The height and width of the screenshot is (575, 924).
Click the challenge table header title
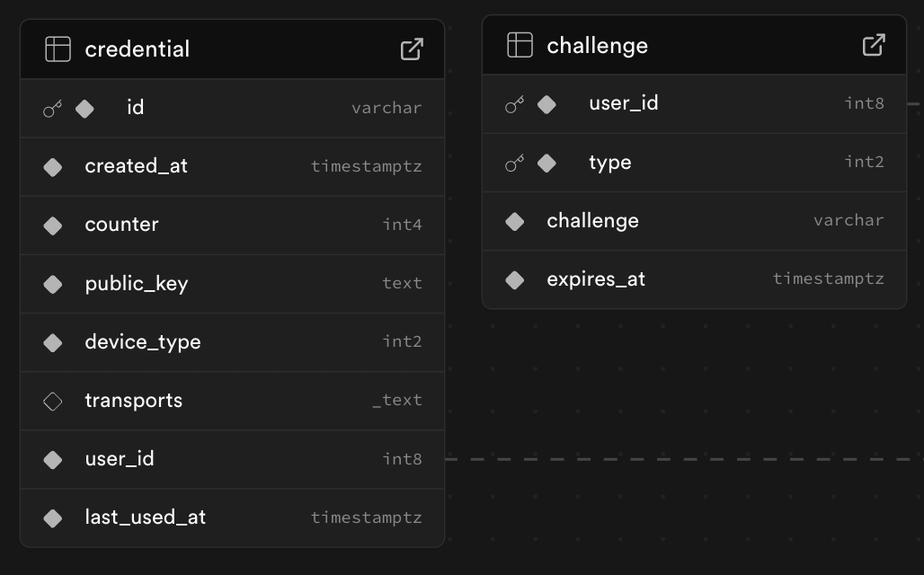click(x=598, y=45)
